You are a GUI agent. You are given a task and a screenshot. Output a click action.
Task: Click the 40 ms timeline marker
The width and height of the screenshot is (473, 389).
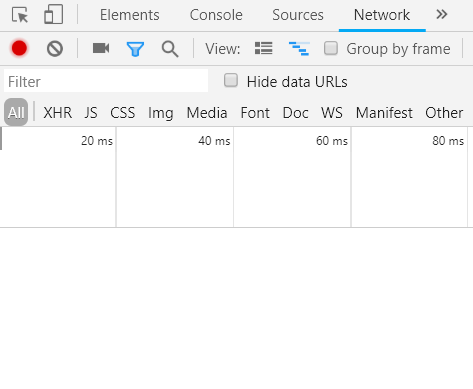(214, 141)
